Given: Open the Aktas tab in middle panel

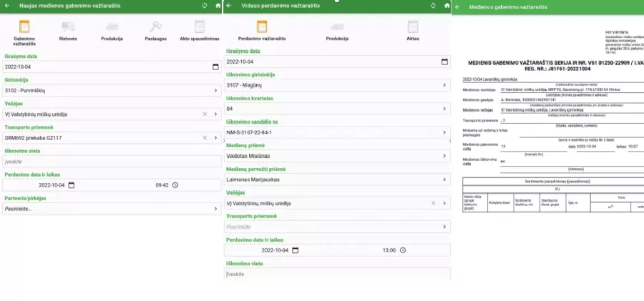Looking at the screenshot, I should coord(413,28).
